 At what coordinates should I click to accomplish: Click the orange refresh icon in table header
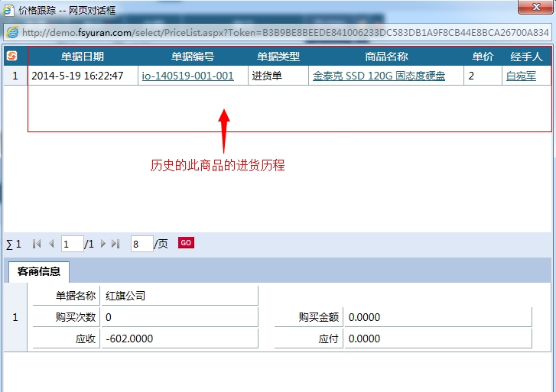pos(11,56)
